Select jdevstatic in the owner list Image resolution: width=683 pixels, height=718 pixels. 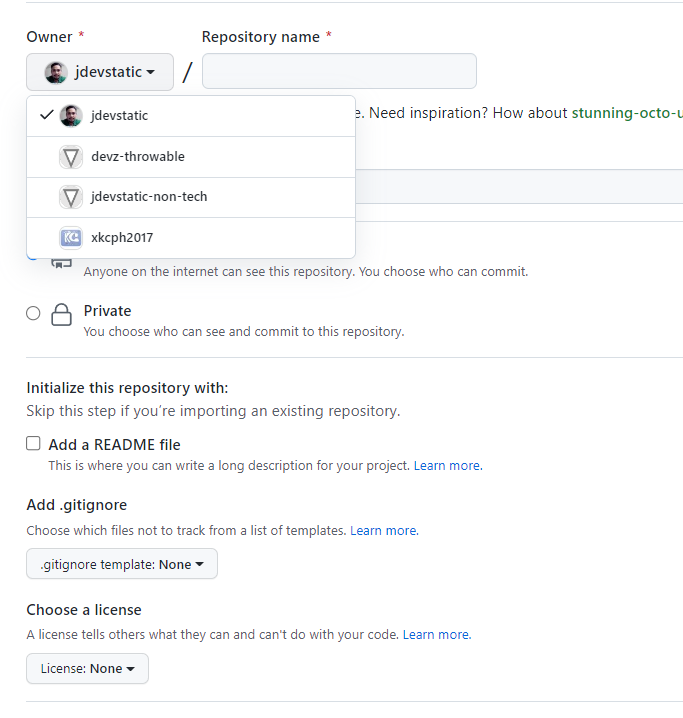pos(191,116)
